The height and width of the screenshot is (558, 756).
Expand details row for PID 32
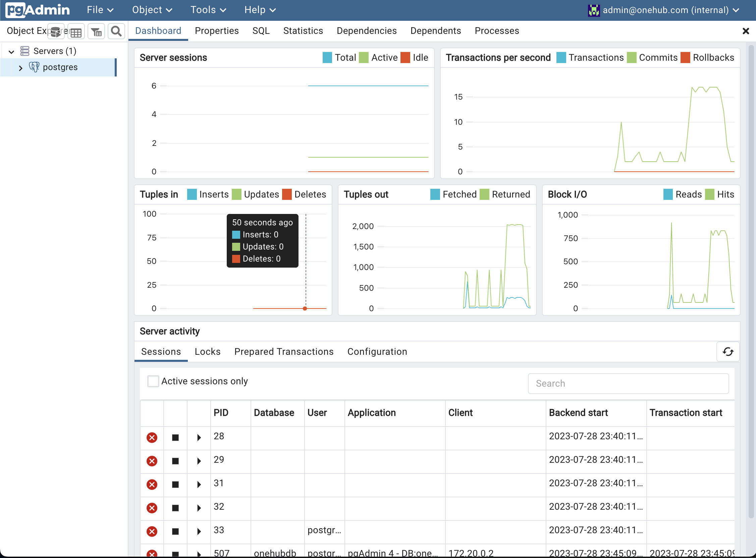click(x=199, y=508)
